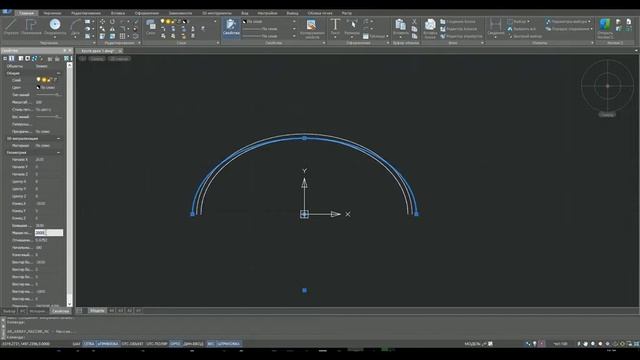Click the Paste (Вставить) clipboard icon
The image size is (640, 360).
tap(401, 27)
